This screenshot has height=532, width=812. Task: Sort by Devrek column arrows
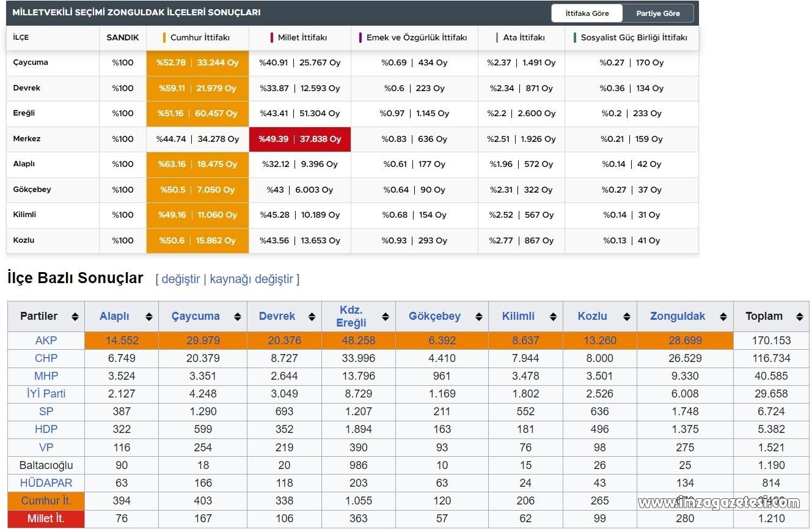pos(312,317)
